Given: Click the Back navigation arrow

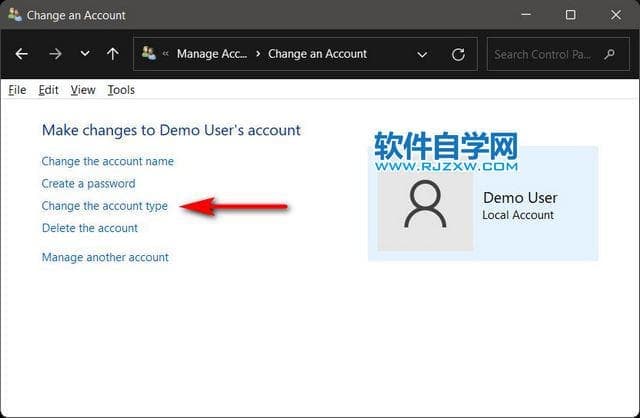Looking at the screenshot, I should (x=21, y=54).
